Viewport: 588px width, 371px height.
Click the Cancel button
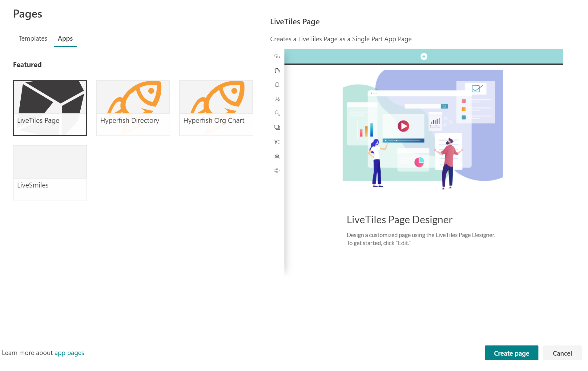[562, 353]
